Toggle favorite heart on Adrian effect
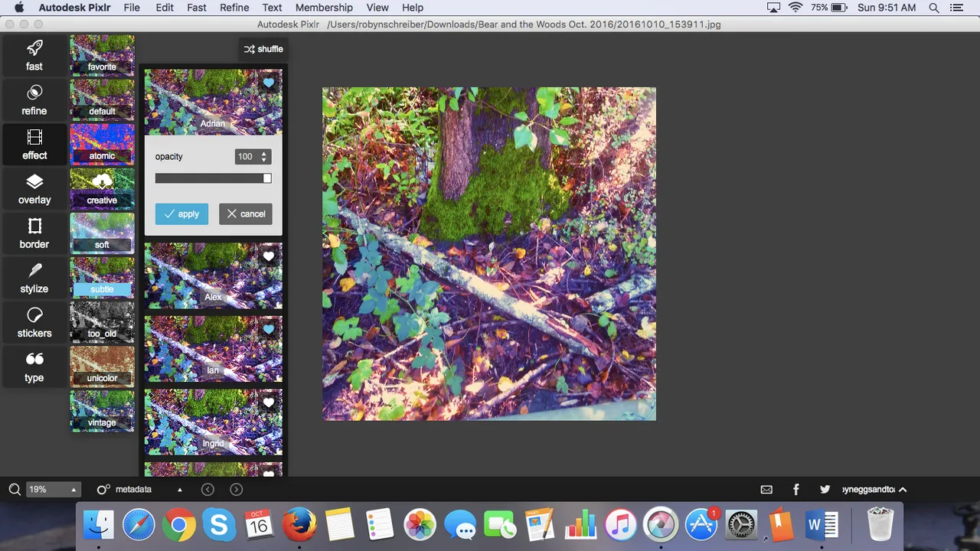Viewport: 980px width, 551px height. tap(269, 83)
